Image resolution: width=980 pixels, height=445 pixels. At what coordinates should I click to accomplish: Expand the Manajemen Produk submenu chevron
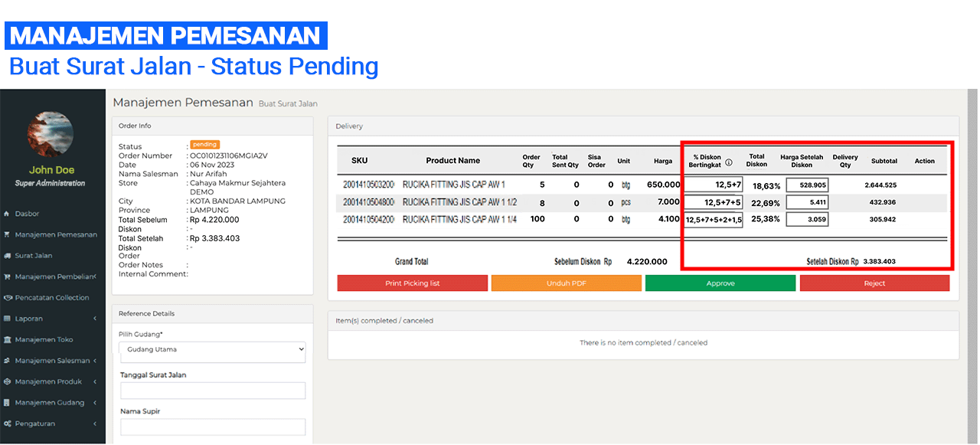coord(95,381)
